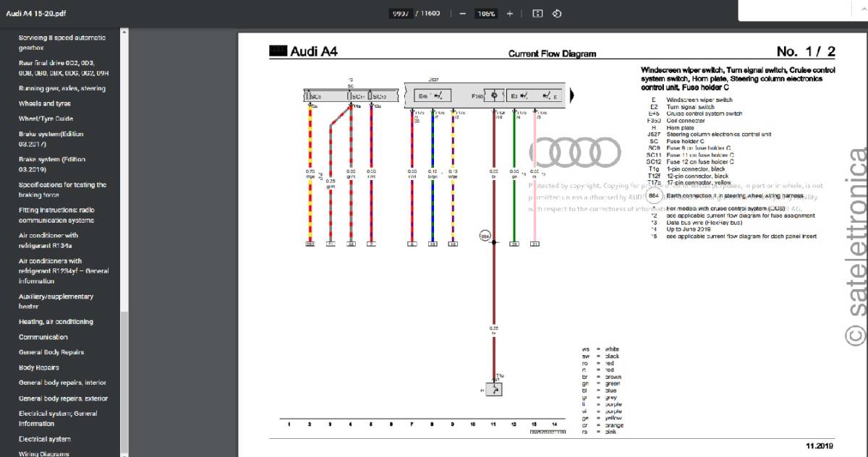Go to 'Wheels and tyres' section

45,103
